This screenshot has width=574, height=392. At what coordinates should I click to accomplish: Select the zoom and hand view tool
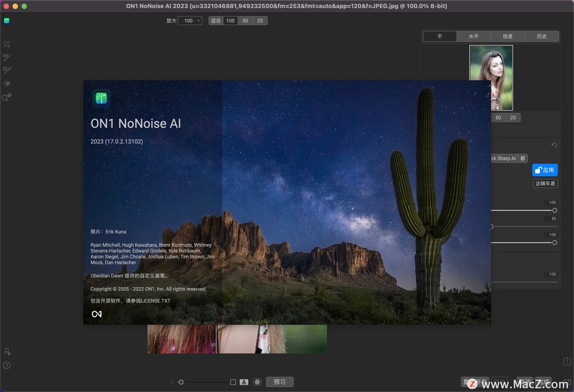(7, 97)
